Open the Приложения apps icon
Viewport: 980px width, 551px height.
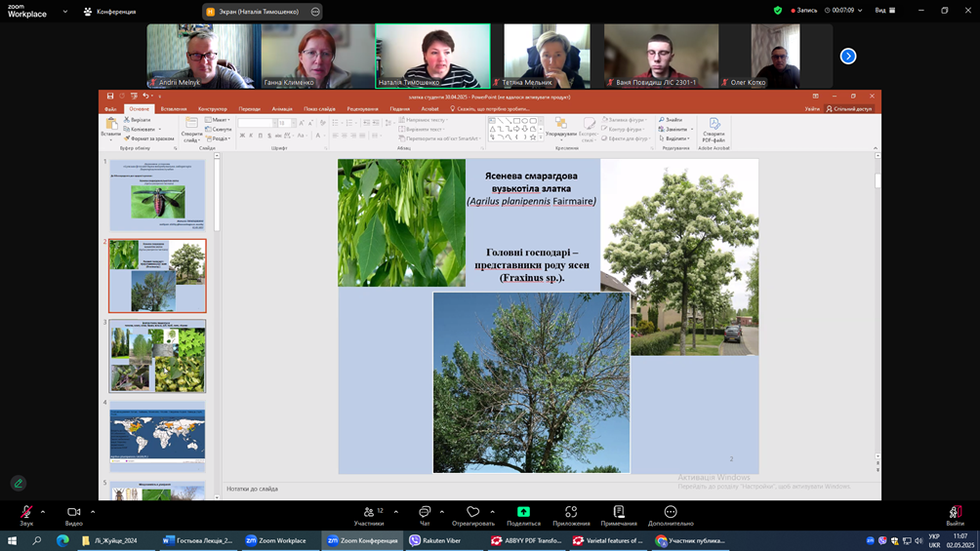click(571, 512)
